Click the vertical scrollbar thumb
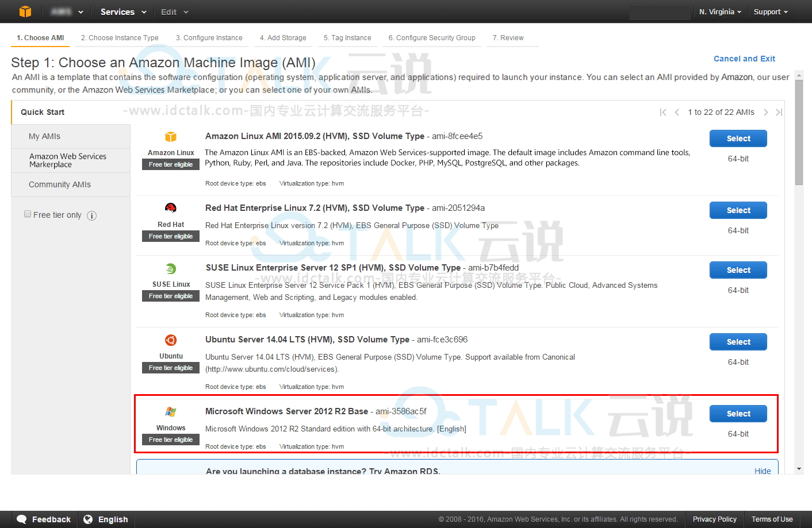 (799, 132)
